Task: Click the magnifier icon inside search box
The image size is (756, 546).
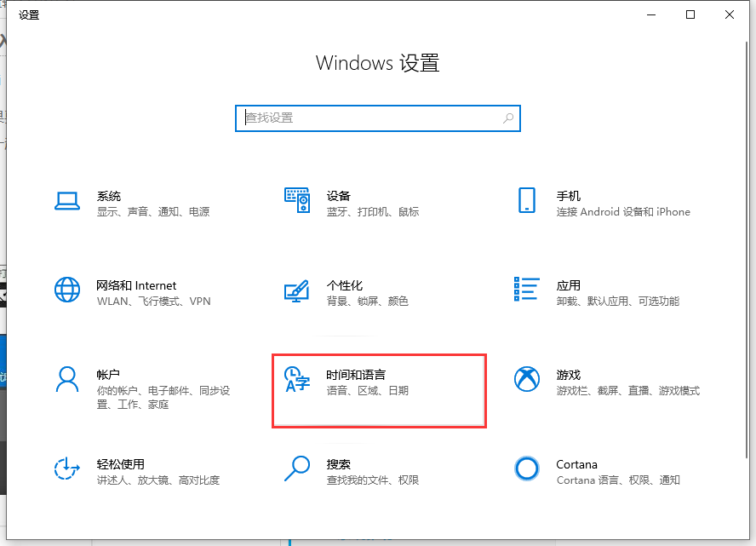Action: click(508, 118)
